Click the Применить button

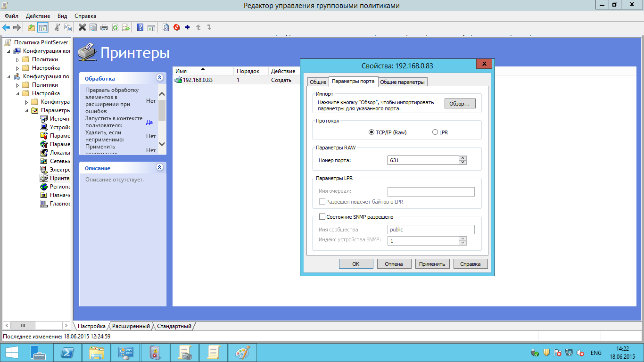click(432, 264)
